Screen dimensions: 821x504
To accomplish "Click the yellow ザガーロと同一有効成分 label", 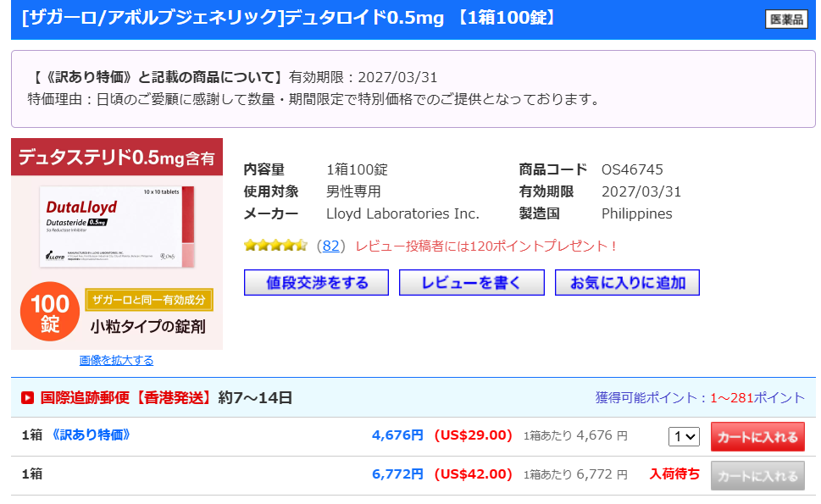I will click(x=148, y=299).
